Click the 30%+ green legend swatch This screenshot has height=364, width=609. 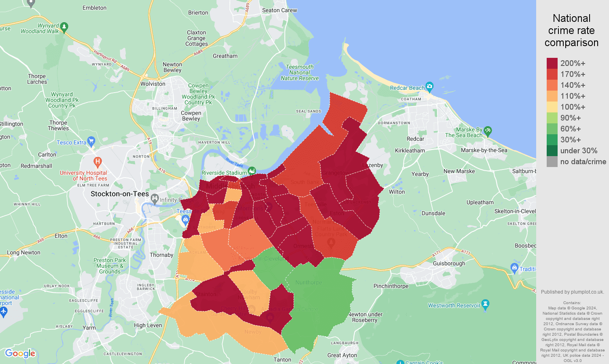pos(552,140)
